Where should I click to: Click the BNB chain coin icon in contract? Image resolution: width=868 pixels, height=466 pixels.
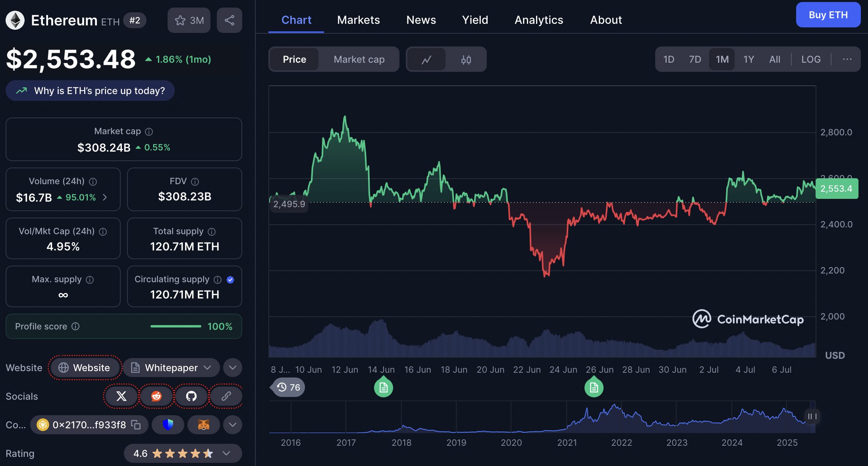(42, 425)
